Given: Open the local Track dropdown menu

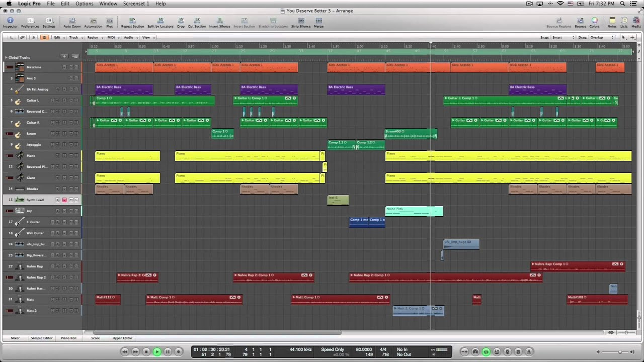Looking at the screenshot, I should [x=75, y=37].
